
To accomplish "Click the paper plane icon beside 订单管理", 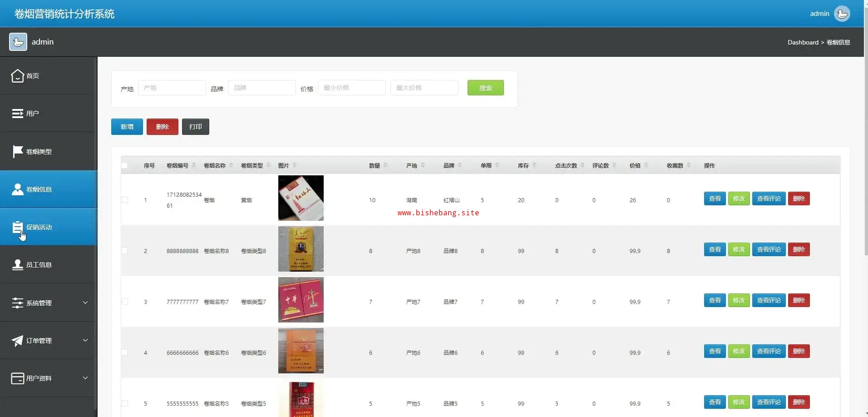I will (x=17, y=341).
